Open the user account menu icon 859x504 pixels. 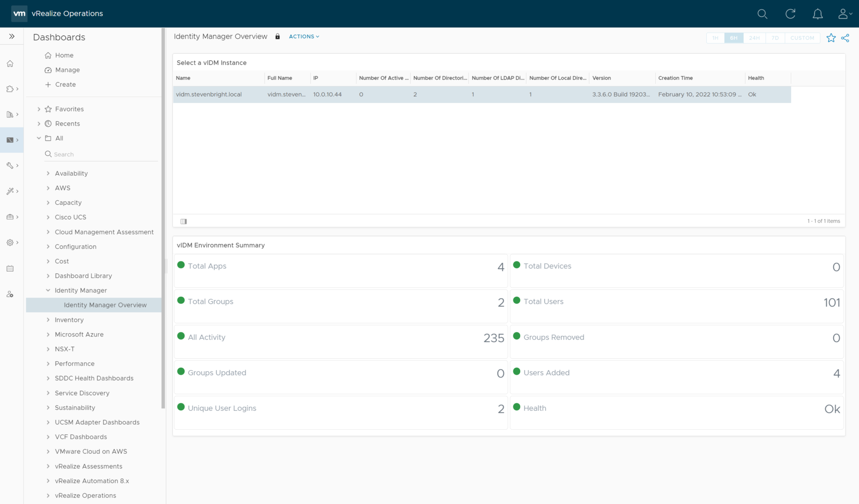pyautogui.click(x=844, y=14)
